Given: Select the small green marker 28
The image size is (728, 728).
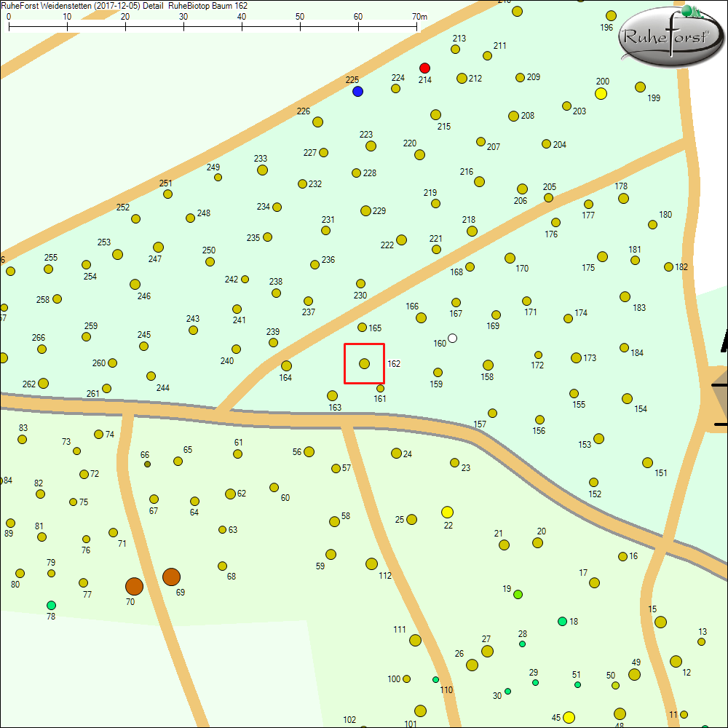Looking at the screenshot, I should [523, 644].
